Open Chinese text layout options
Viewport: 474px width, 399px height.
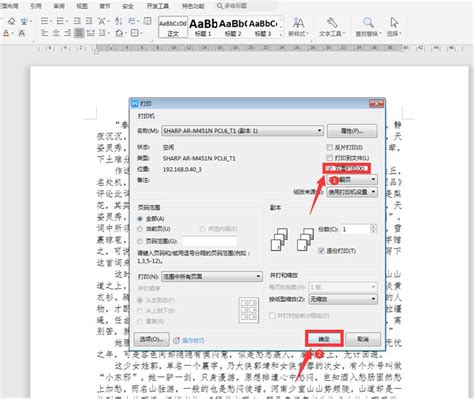tap(102, 21)
